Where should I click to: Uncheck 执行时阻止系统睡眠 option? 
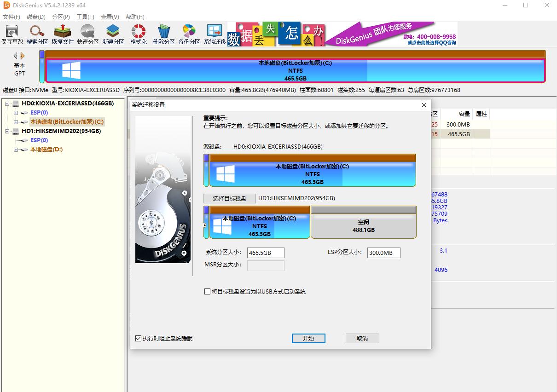(x=138, y=338)
